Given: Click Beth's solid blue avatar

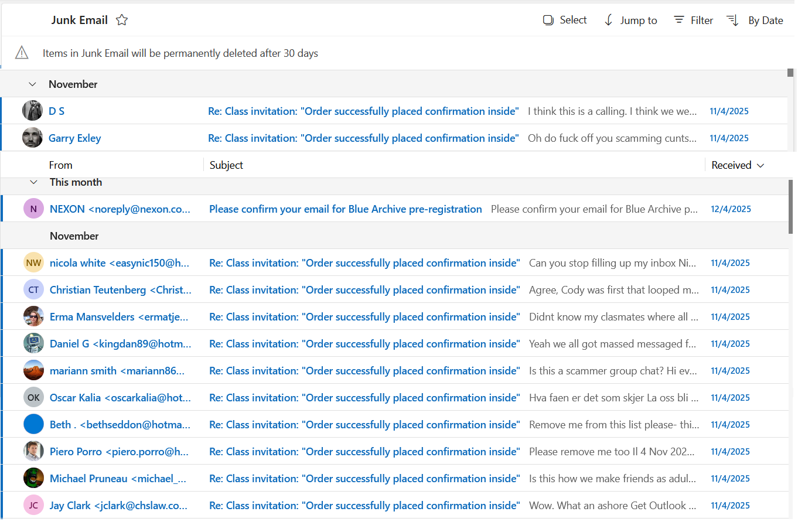Looking at the screenshot, I should coord(33,424).
